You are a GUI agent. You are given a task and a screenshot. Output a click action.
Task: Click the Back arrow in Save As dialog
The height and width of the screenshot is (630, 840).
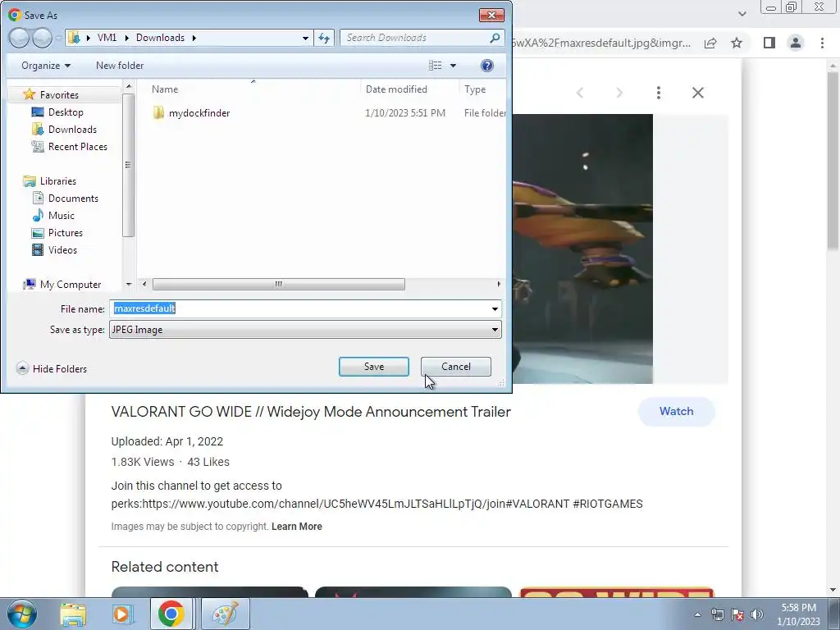tap(19, 38)
